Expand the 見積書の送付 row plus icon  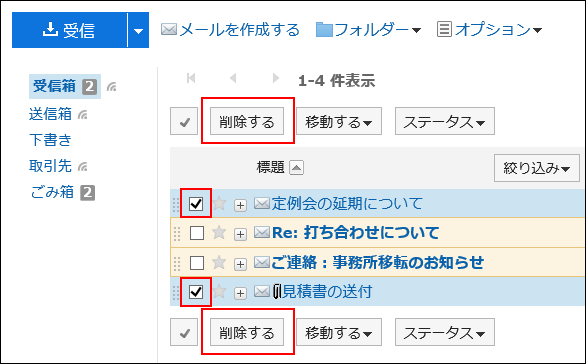click(x=240, y=293)
